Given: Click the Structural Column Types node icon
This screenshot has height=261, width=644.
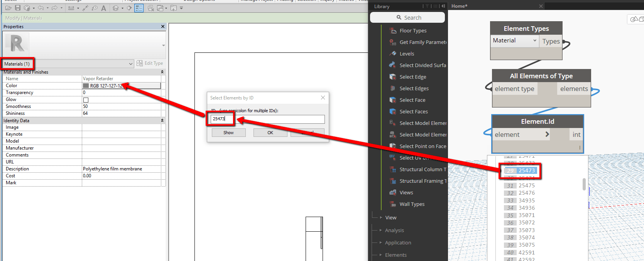Looking at the screenshot, I should click(x=393, y=169).
